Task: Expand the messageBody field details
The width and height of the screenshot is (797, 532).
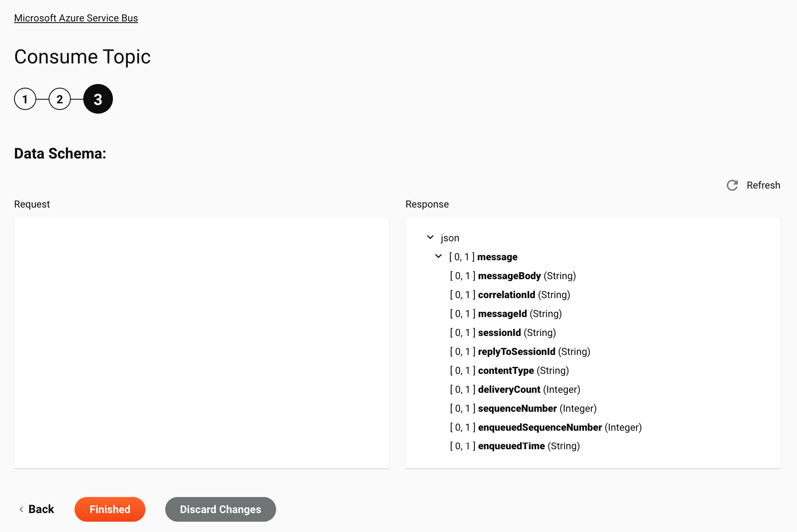Action: tap(510, 275)
